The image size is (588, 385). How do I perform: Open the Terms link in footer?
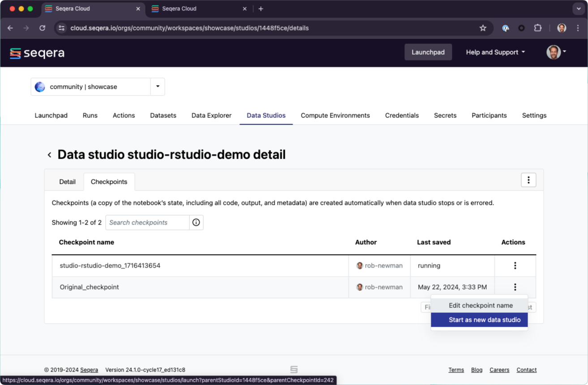(x=456, y=370)
